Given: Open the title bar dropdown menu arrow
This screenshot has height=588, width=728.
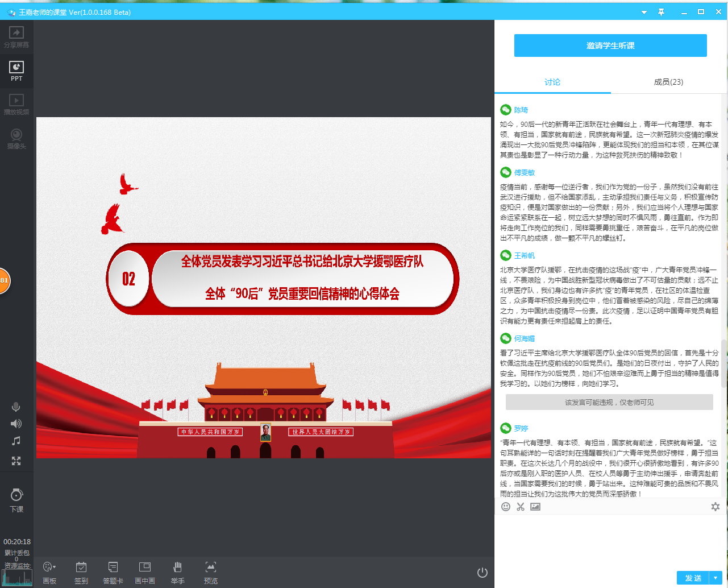Looking at the screenshot, I should coord(644,12).
